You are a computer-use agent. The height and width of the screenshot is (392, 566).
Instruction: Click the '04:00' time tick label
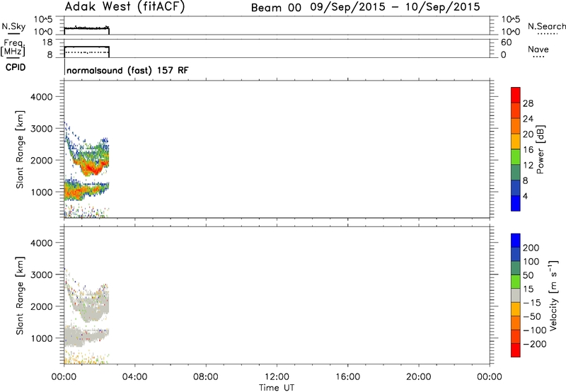134,377
